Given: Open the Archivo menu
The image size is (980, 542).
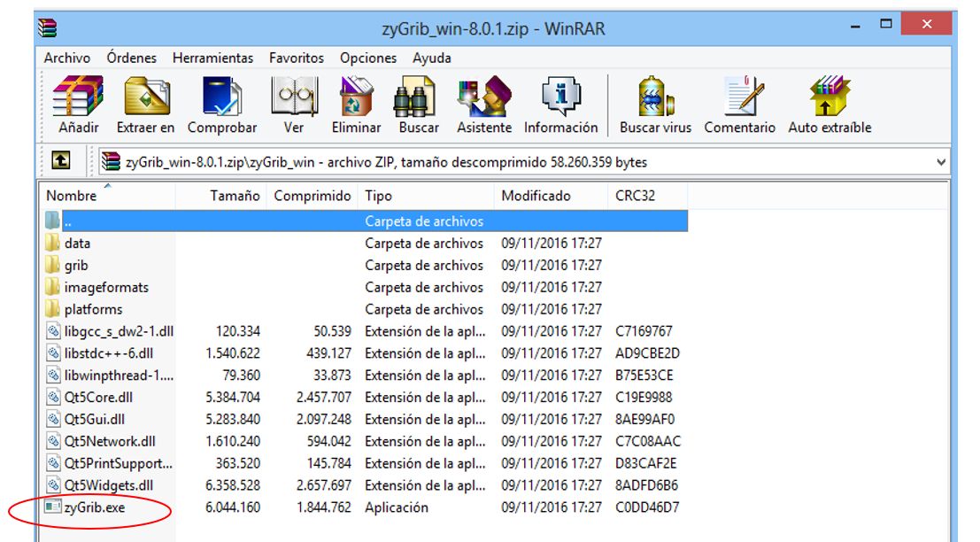Looking at the screenshot, I should 67,58.
